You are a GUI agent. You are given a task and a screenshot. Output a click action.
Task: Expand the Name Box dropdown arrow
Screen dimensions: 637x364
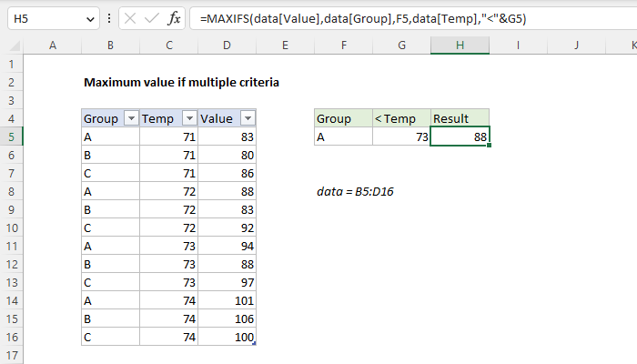[90, 19]
